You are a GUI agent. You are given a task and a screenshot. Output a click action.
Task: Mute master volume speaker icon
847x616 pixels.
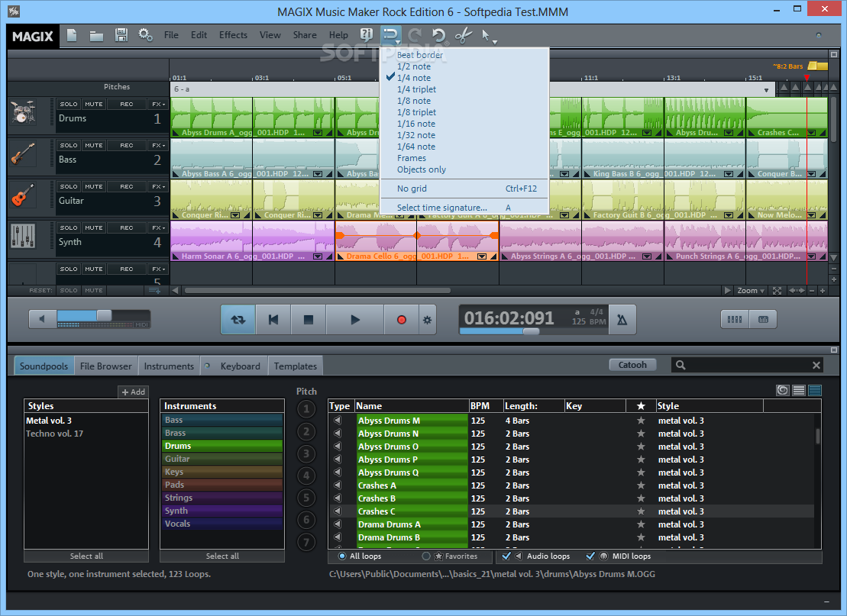(x=42, y=318)
